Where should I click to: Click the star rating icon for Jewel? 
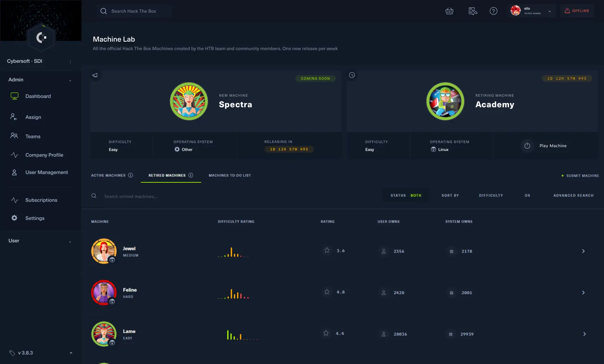(x=327, y=250)
